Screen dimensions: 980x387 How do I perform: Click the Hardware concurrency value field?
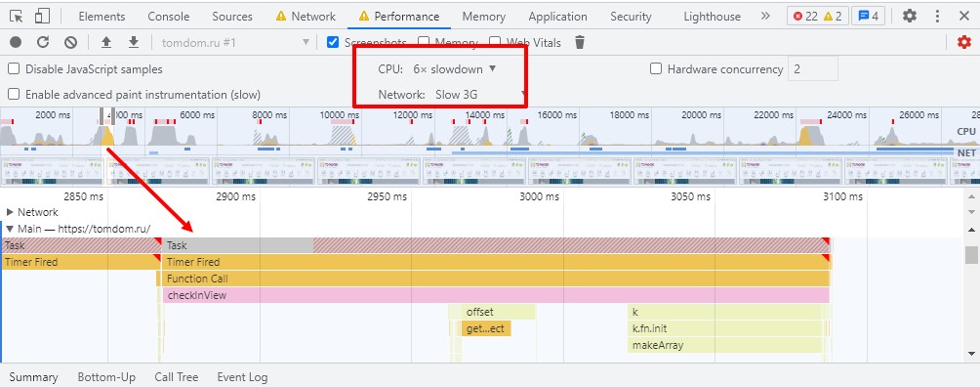[813, 68]
